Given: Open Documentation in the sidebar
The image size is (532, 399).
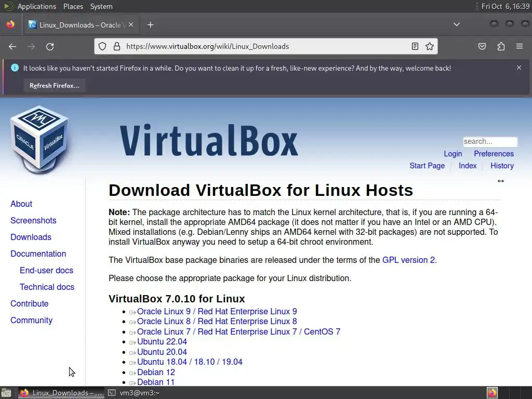Looking at the screenshot, I should coord(38,254).
